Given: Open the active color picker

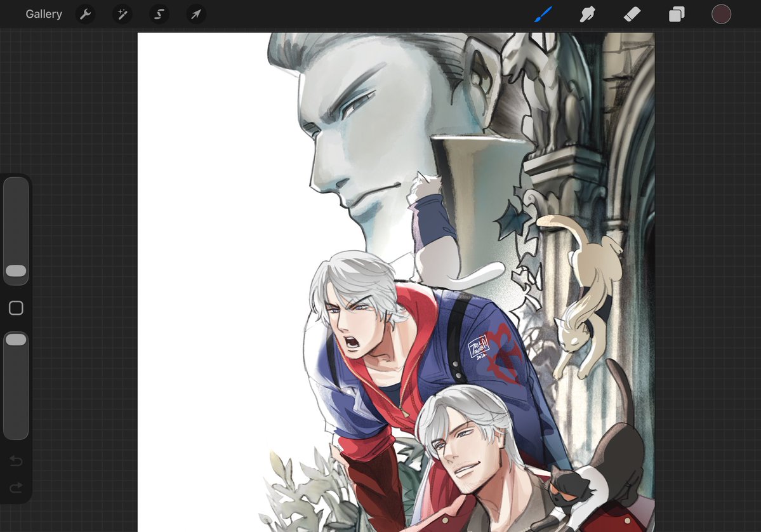Looking at the screenshot, I should [721, 14].
